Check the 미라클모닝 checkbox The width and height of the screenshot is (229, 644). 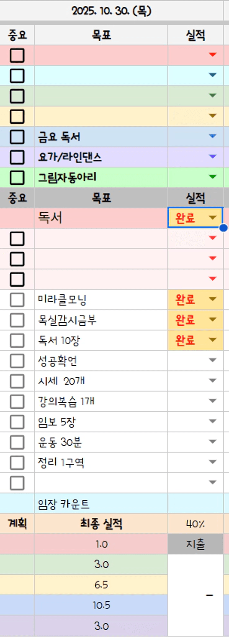(x=17, y=299)
